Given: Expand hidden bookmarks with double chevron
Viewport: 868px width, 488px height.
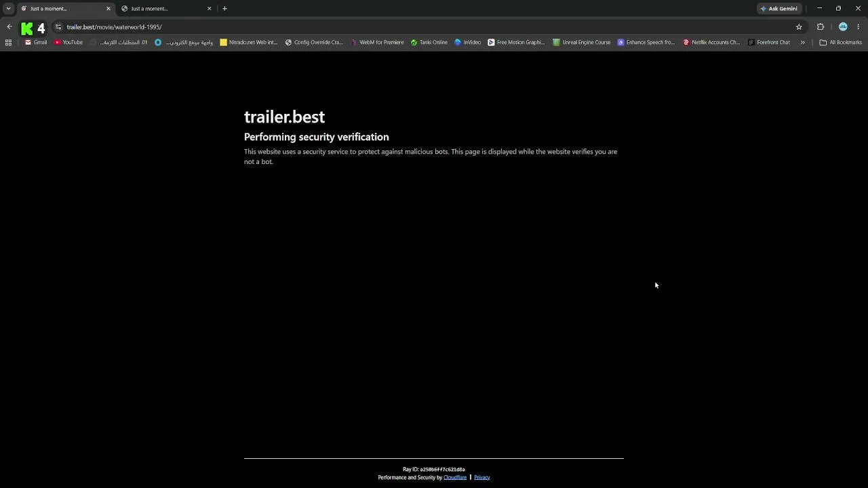Looking at the screenshot, I should tap(803, 42).
